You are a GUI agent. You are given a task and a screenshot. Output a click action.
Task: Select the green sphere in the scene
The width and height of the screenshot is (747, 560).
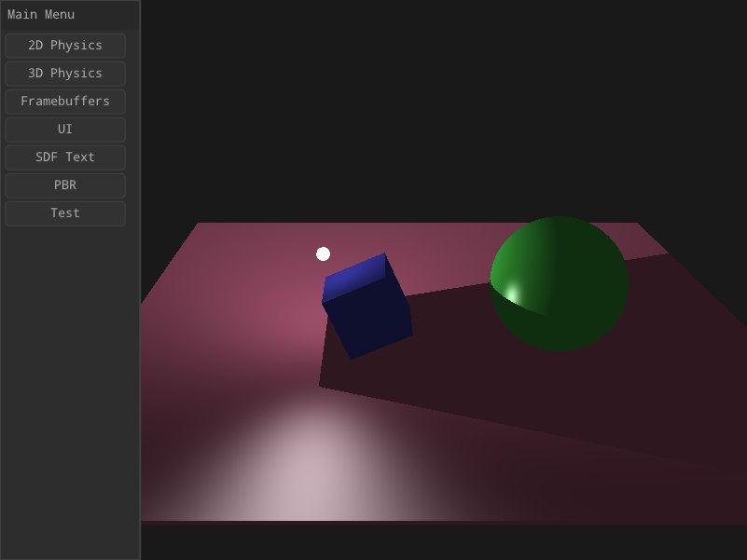[x=560, y=284]
